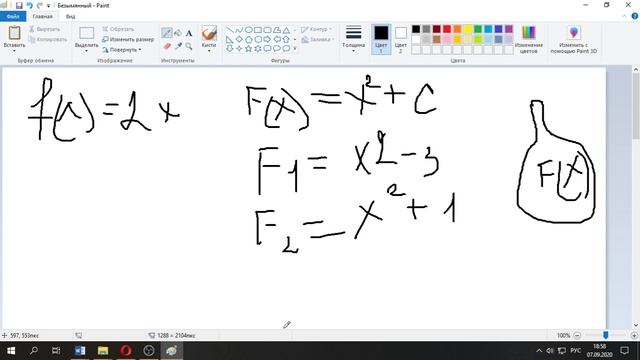Pick the Down arrow shape

coord(230,48)
